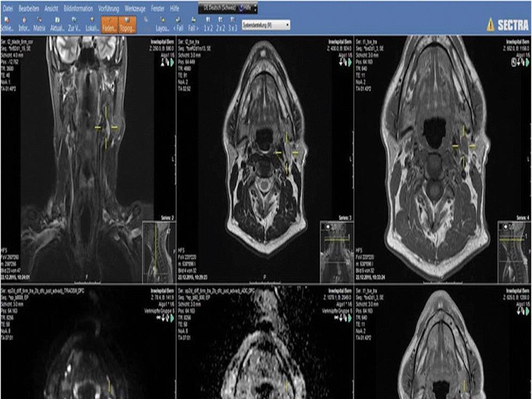532x399 pixels.
Task: Open the Ansicht menu
Action: [52, 9]
